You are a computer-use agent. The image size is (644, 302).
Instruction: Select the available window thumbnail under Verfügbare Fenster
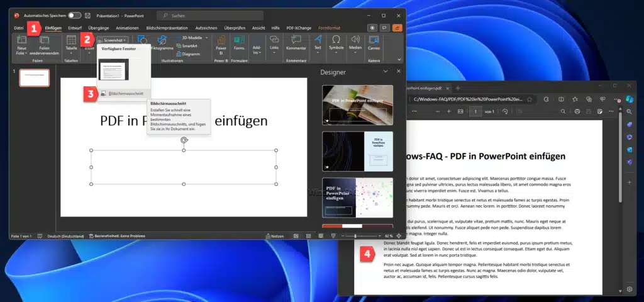(114, 69)
